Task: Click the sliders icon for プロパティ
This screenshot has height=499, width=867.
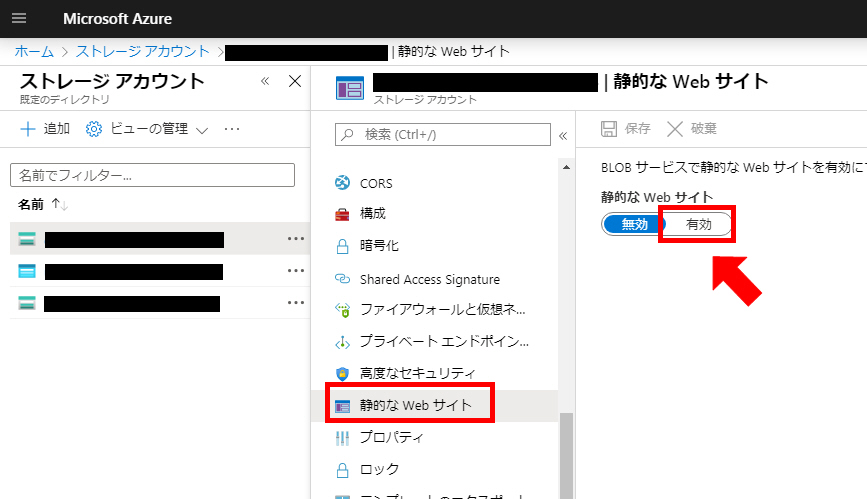Action: (342, 439)
